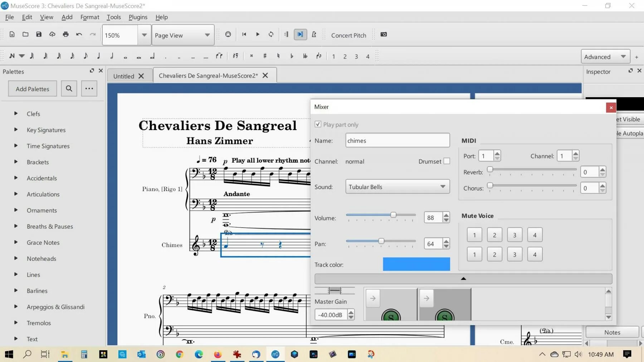Add a tie with the tie icon
The width and height of the screenshot is (644, 362).
click(219, 56)
